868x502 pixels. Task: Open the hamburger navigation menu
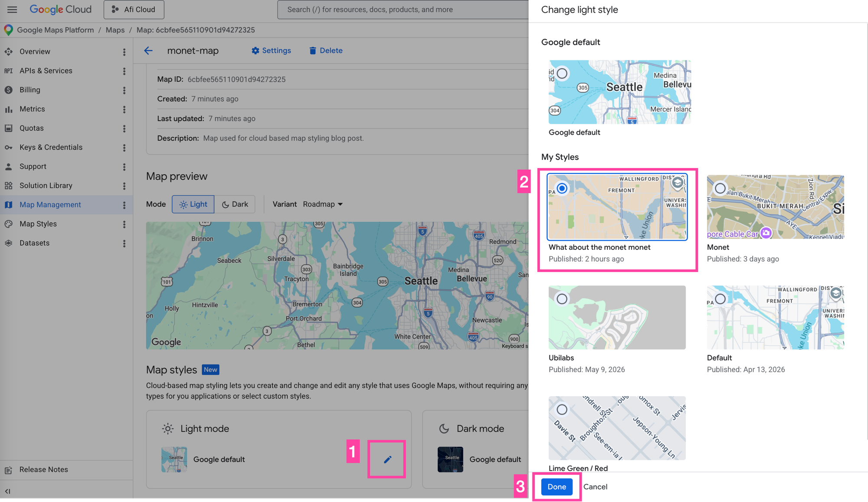12,9
